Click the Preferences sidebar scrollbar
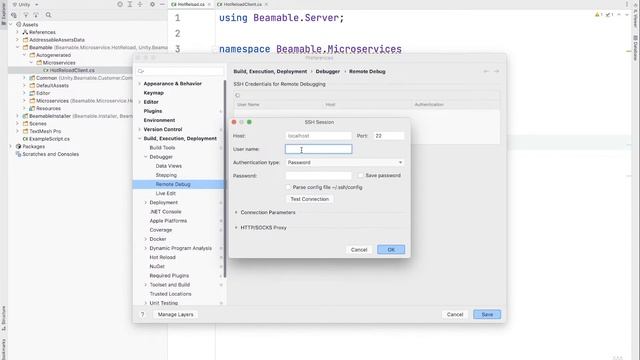 [x=225, y=180]
